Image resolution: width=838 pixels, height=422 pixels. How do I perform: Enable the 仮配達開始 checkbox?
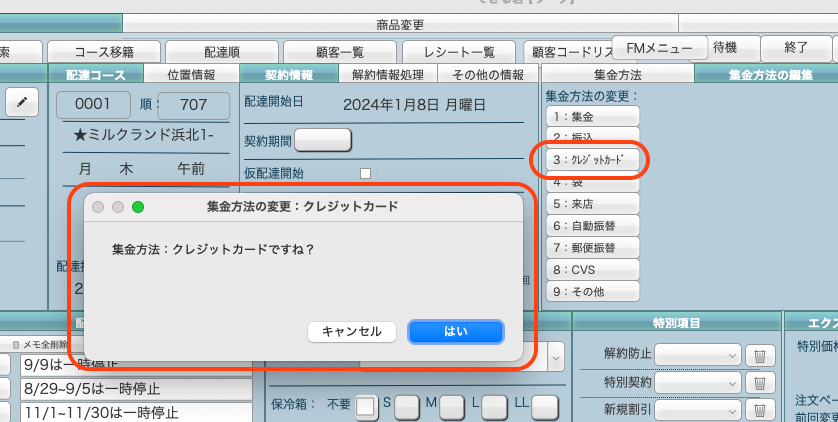(x=365, y=173)
